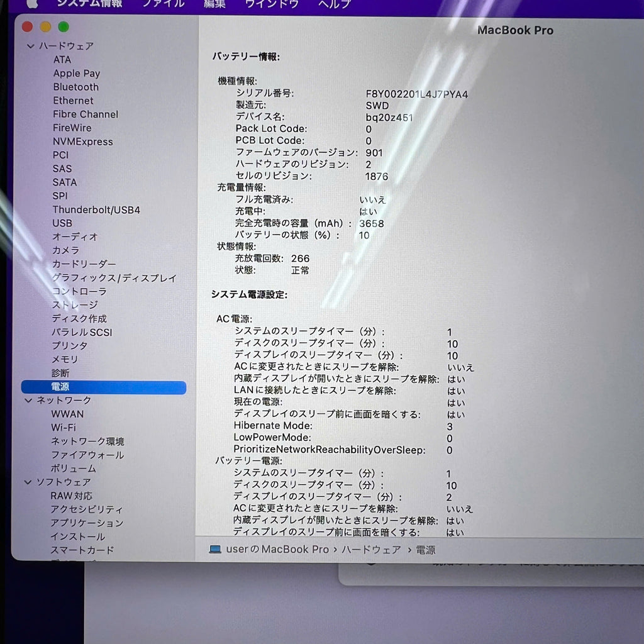The height and width of the screenshot is (644, 644).
Task: Select カードリーダー in the sidebar
Action: (x=84, y=264)
